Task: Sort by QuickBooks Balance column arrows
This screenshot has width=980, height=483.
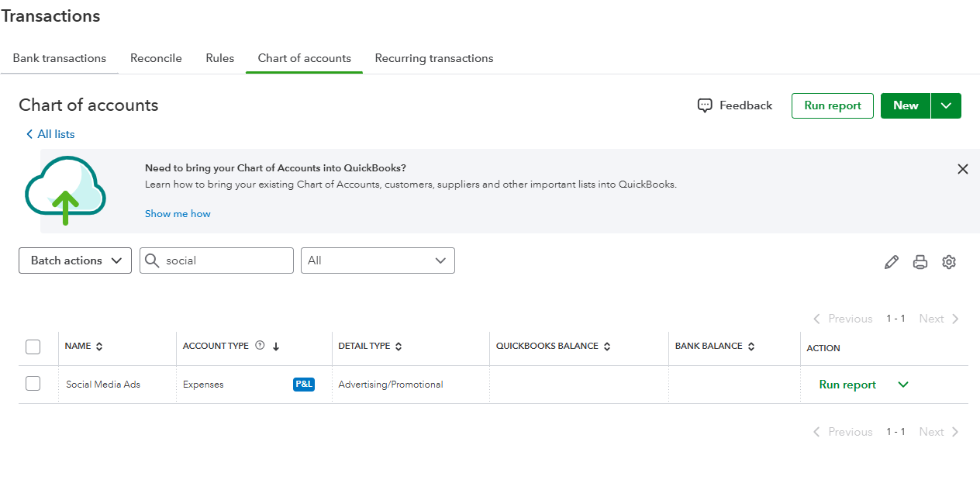Action: point(607,347)
